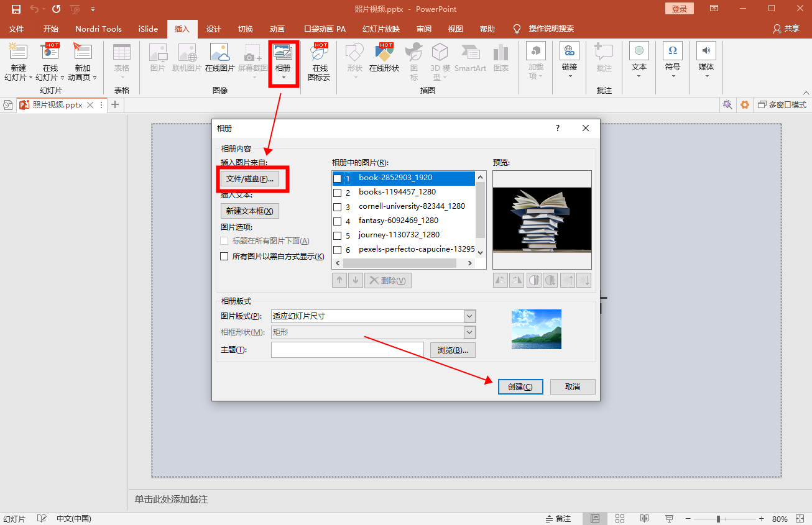Image resolution: width=812 pixels, height=525 pixels.
Task: Click the 在线图标云 icon
Action: pyautogui.click(x=320, y=52)
